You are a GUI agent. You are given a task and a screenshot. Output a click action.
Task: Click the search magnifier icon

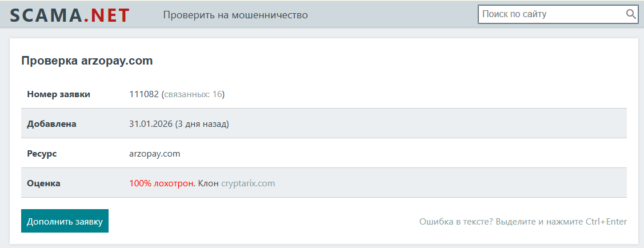(x=631, y=14)
